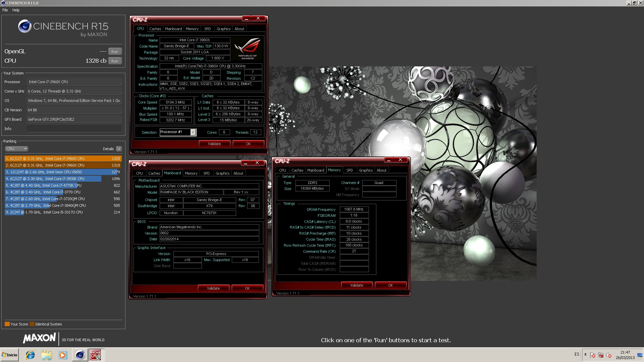Viewport: 644px width, 362px height.
Task: Click the ROG Republic of Gamers logo
Action: (248, 49)
